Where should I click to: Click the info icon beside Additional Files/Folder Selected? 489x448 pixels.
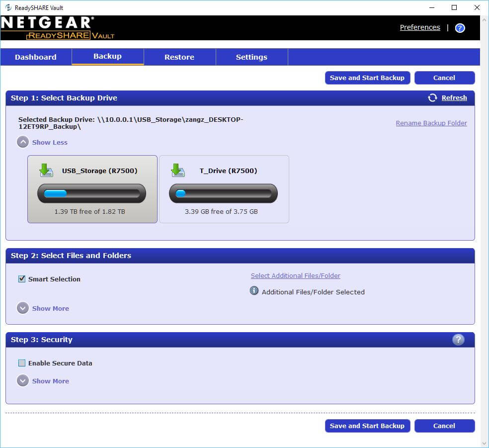(x=254, y=291)
